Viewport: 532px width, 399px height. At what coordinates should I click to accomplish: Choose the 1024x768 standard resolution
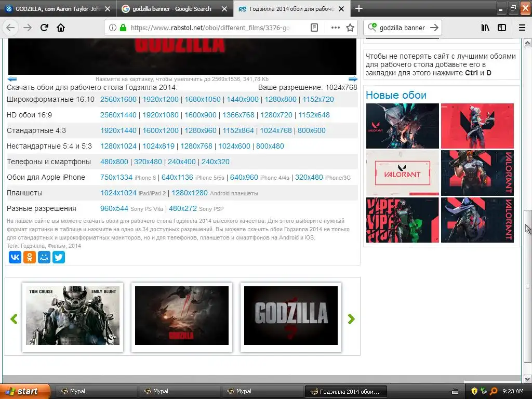(x=275, y=130)
